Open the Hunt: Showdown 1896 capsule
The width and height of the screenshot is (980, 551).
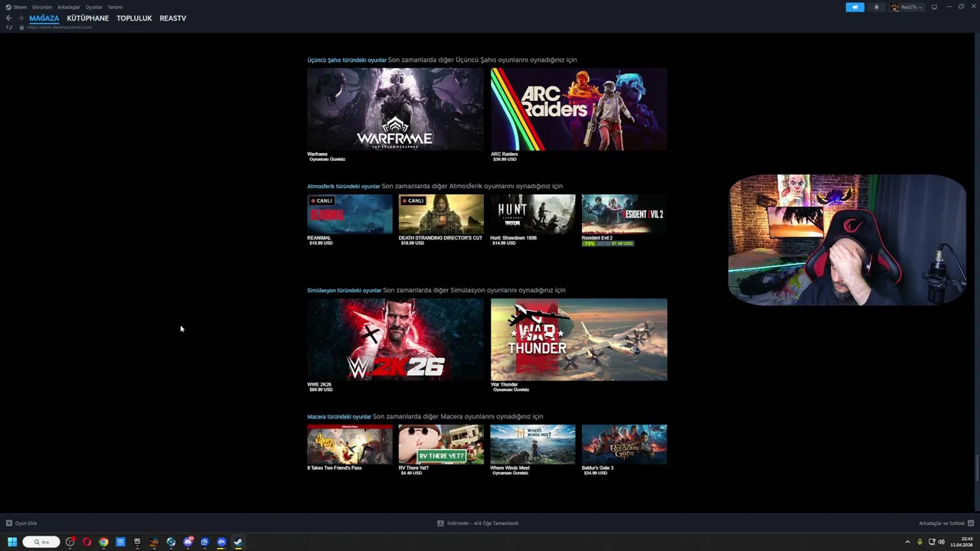click(x=533, y=214)
